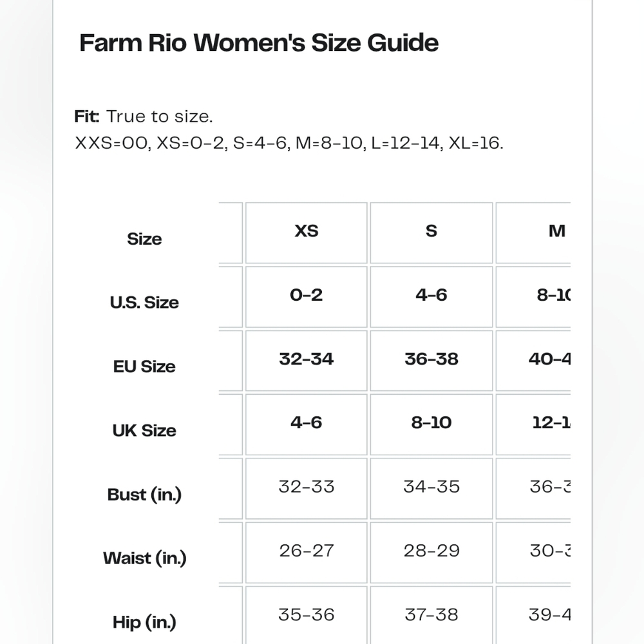This screenshot has width=644, height=644.
Task: Click the 32-33 bust measurement cell
Action: point(307,488)
